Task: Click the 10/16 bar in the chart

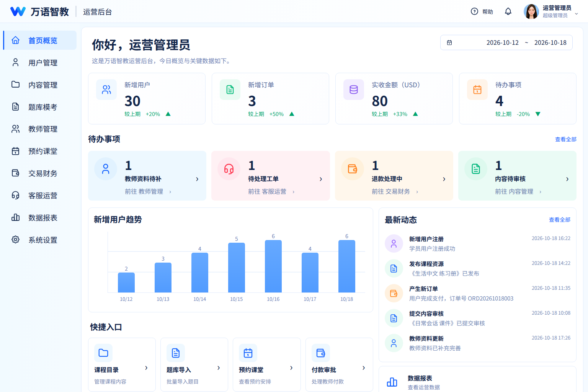Action: click(x=273, y=266)
